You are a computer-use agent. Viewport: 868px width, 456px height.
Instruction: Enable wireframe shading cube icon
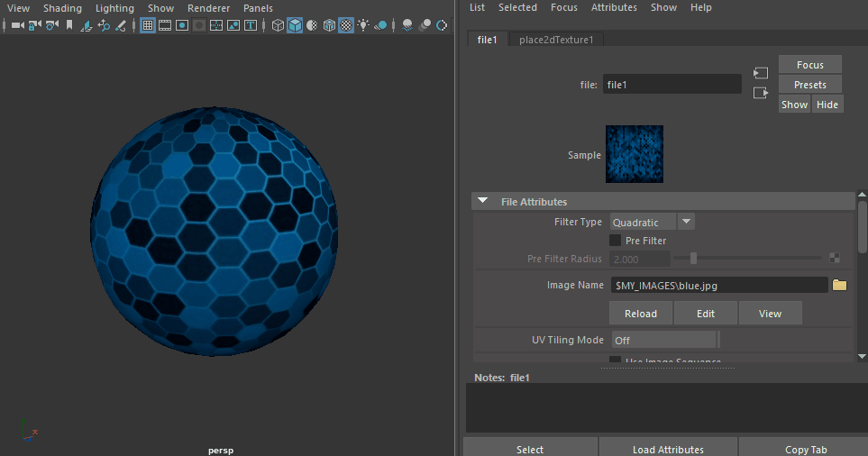click(278, 25)
